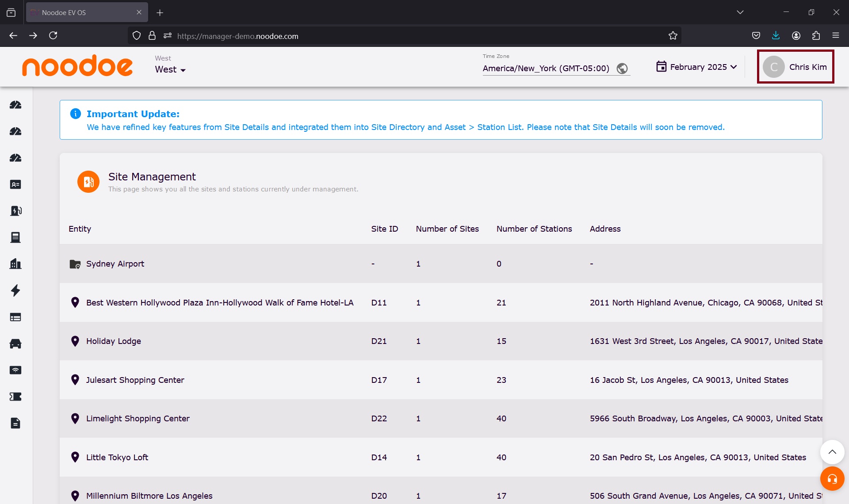Image resolution: width=849 pixels, height=504 pixels.
Task: Open the wifi card sidebar icon
Action: coord(15,370)
